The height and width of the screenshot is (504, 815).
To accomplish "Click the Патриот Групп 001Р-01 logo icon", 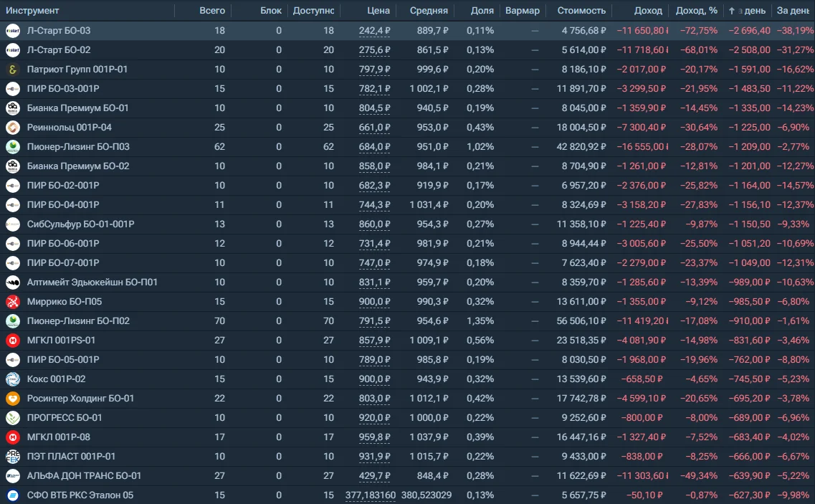I will coord(12,69).
